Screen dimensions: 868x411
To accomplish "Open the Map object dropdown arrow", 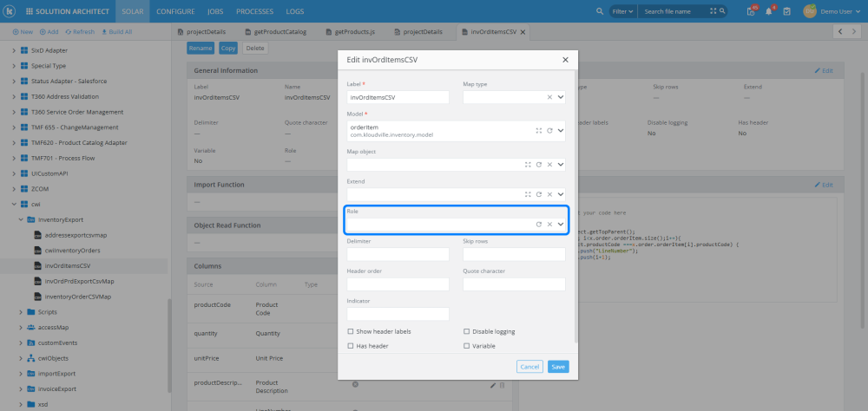I will pyautogui.click(x=560, y=165).
